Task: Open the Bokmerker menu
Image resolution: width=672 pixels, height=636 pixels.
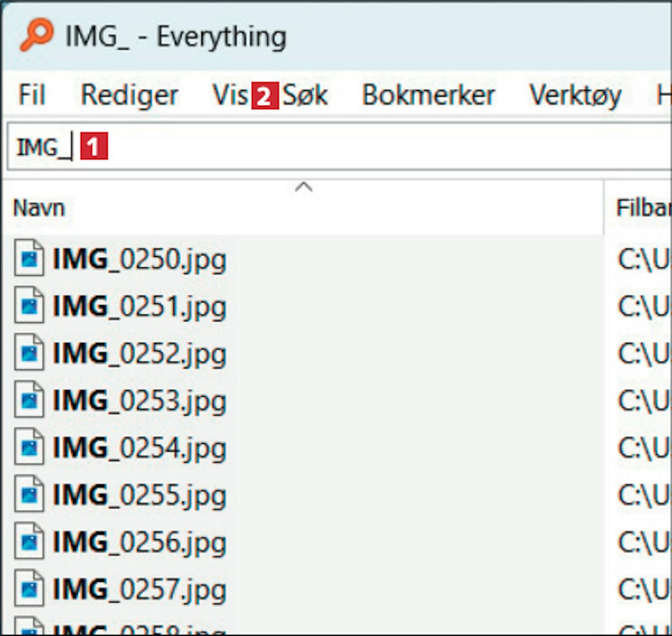Action: tap(428, 95)
